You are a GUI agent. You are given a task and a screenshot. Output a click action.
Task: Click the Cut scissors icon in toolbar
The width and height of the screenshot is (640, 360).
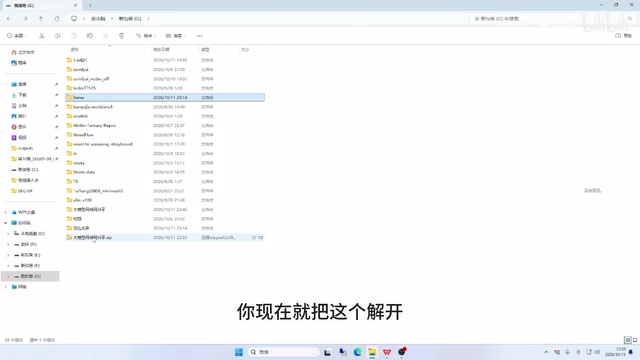coord(42,36)
